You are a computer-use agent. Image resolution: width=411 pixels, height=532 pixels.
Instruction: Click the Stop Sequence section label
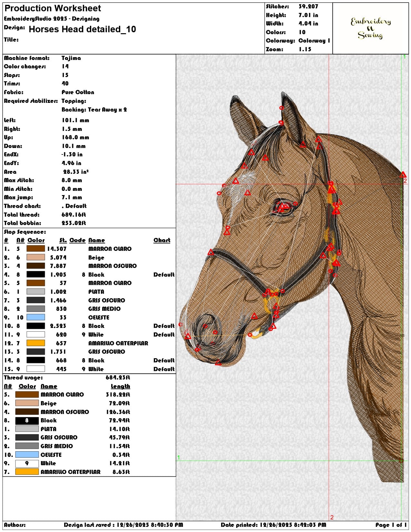(x=25, y=232)
